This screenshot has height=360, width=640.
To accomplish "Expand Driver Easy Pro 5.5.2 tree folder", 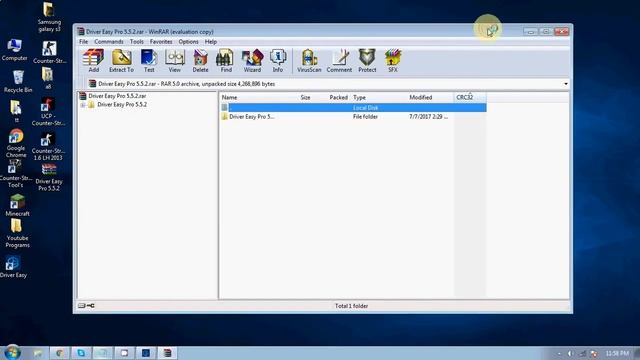I will point(83,105).
